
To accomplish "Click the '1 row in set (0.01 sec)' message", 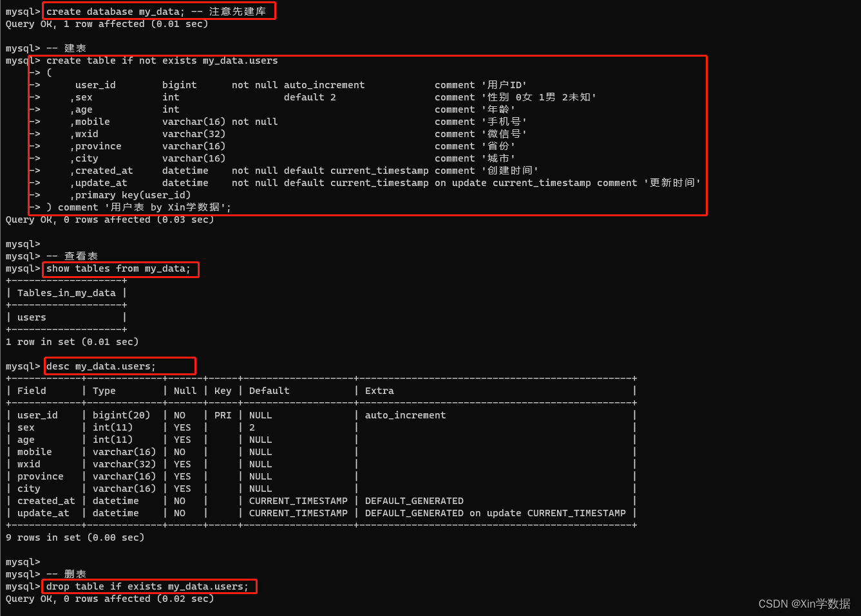I will (72, 342).
